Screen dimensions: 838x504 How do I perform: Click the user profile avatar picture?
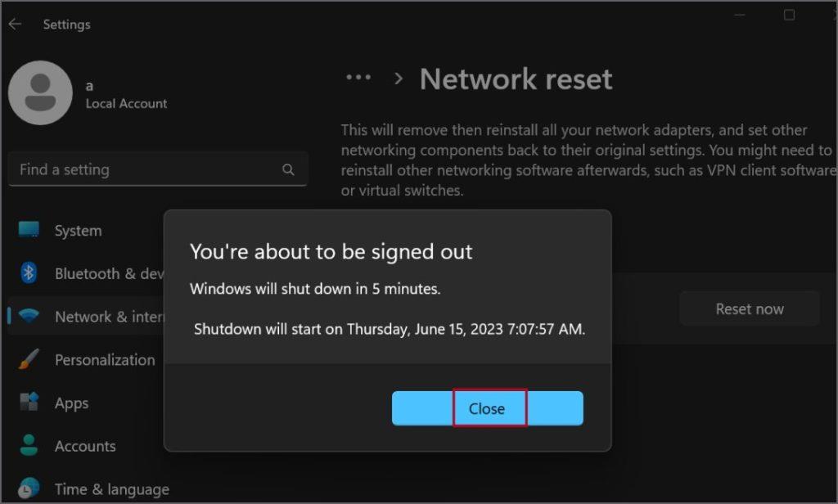coord(40,92)
